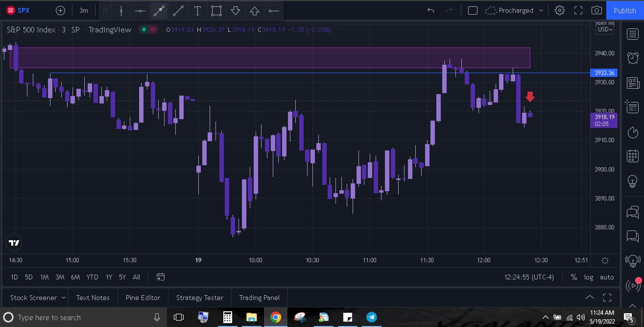Set the date range to YTD
Viewport: 644px width, 327px height.
pyautogui.click(x=92, y=277)
